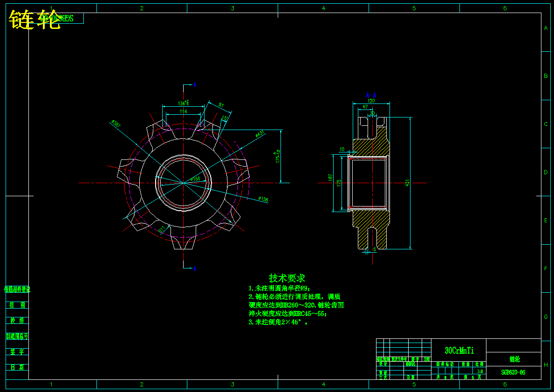Click the vertical 431 dimension in section view
This screenshot has width=554, height=392.
pyautogui.click(x=407, y=183)
